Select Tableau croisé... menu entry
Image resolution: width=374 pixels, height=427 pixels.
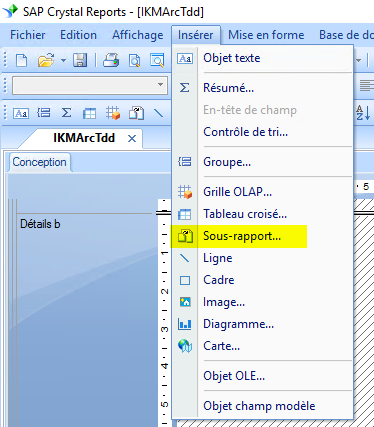click(245, 214)
